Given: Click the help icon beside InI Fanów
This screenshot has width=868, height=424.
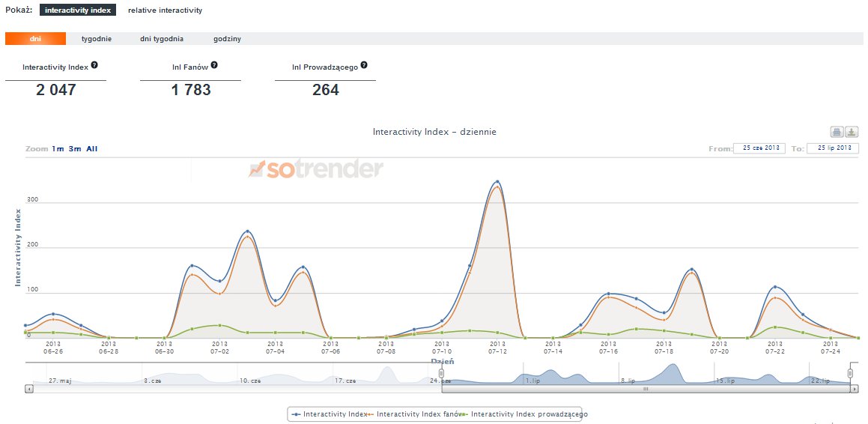Looking at the screenshot, I should click(x=214, y=66).
